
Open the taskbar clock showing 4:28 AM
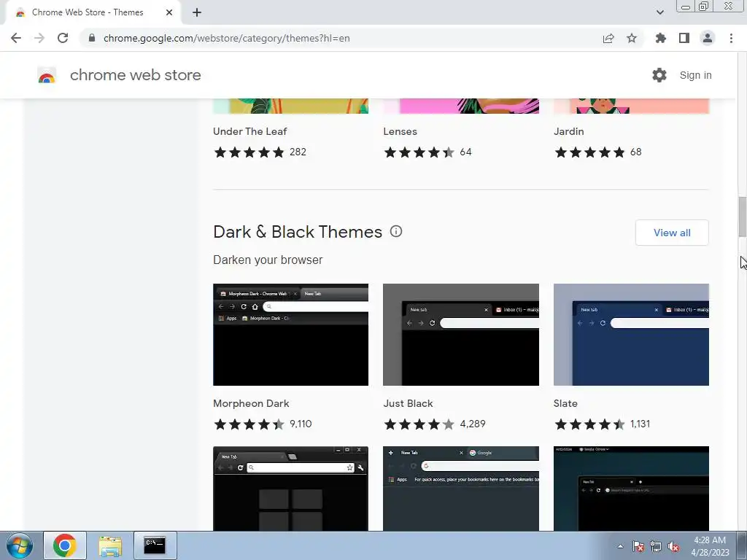coord(710,546)
